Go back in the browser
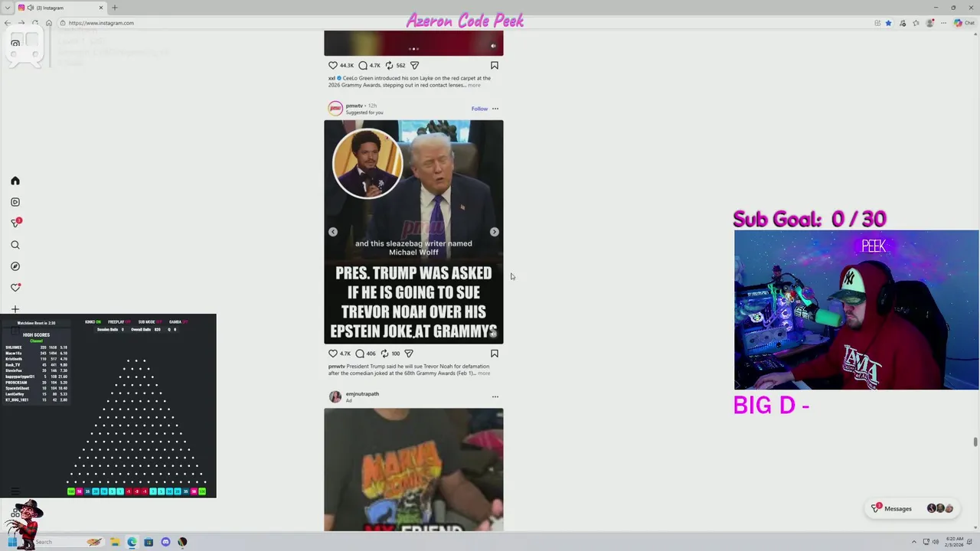 pos(8,23)
